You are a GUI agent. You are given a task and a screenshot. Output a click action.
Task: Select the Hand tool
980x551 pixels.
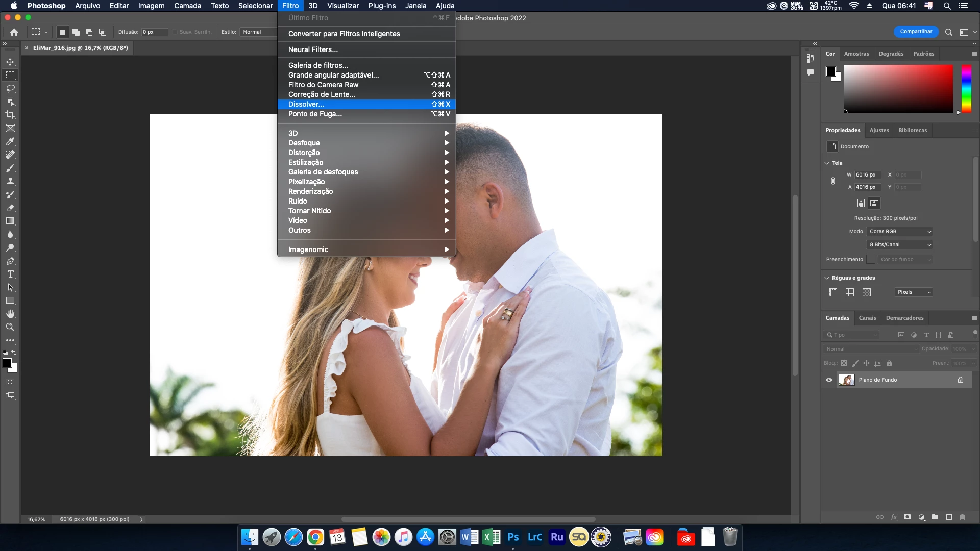click(10, 314)
